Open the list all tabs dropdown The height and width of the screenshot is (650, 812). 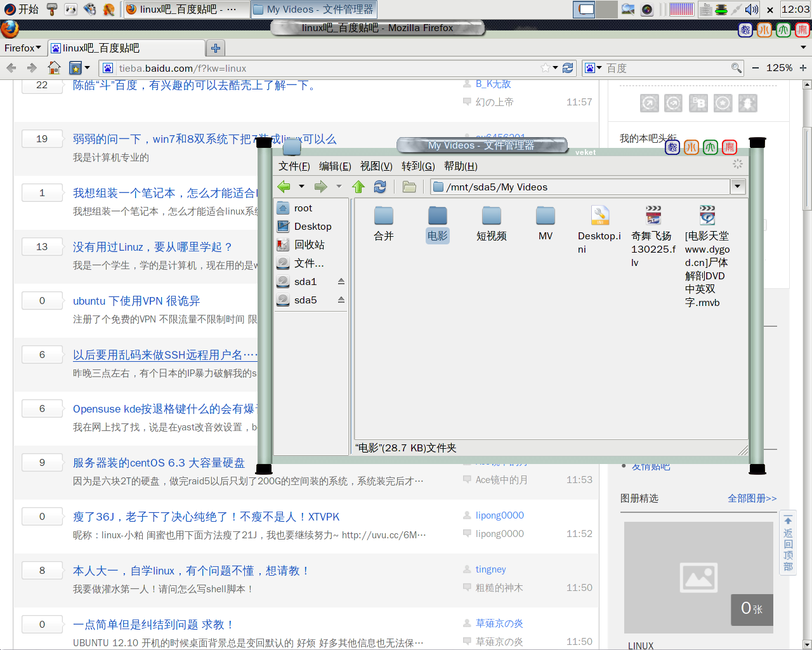pos(803,48)
